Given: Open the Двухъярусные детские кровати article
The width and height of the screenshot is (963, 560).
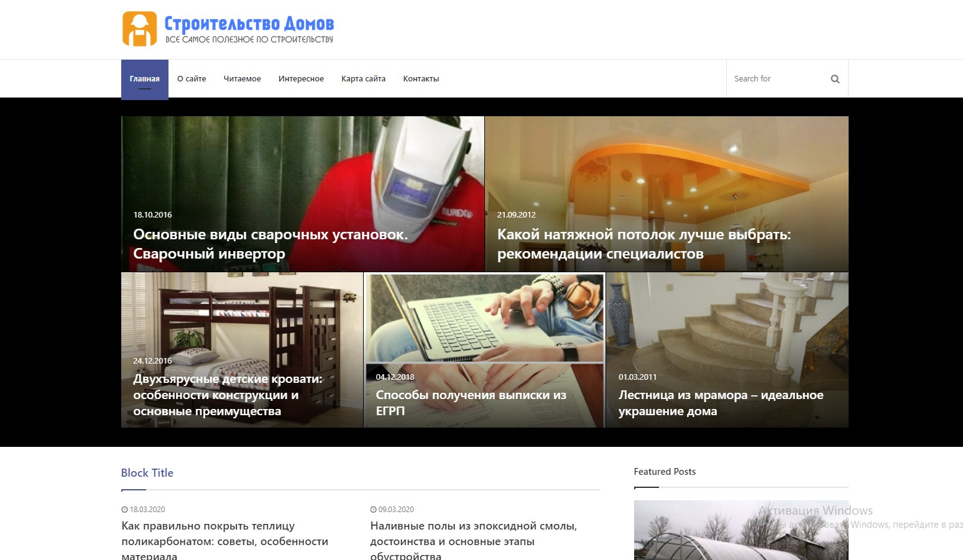Looking at the screenshot, I should pyautogui.click(x=228, y=395).
